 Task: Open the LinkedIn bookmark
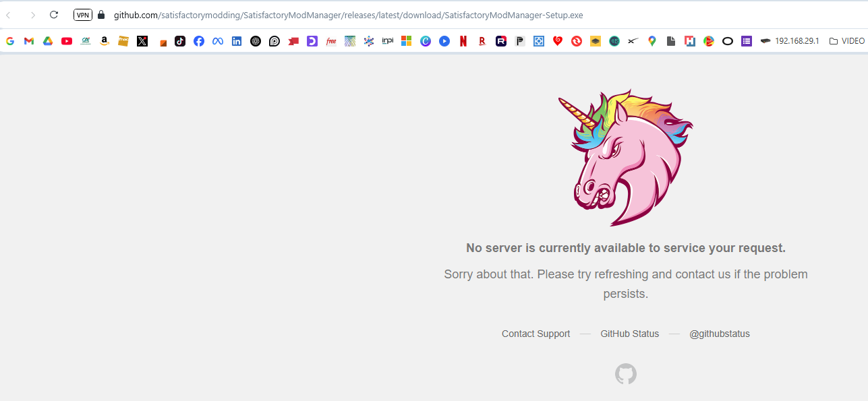point(237,41)
